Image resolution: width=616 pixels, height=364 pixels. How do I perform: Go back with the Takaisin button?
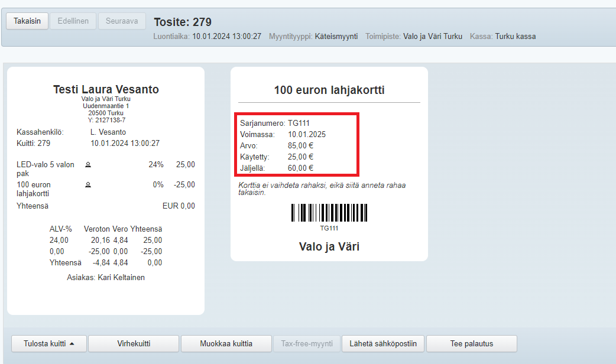(x=27, y=21)
